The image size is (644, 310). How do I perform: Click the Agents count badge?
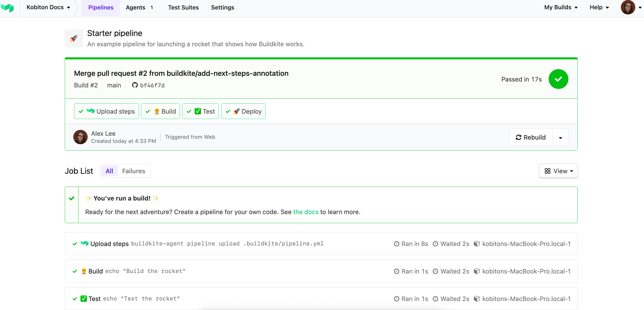click(152, 8)
